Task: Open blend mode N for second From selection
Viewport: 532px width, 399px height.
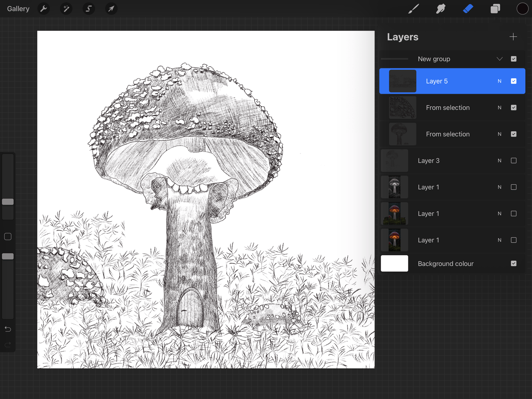Action: [x=499, y=134]
